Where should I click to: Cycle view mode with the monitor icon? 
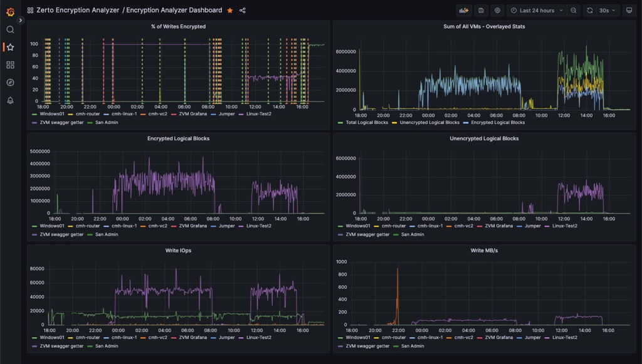(629, 11)
